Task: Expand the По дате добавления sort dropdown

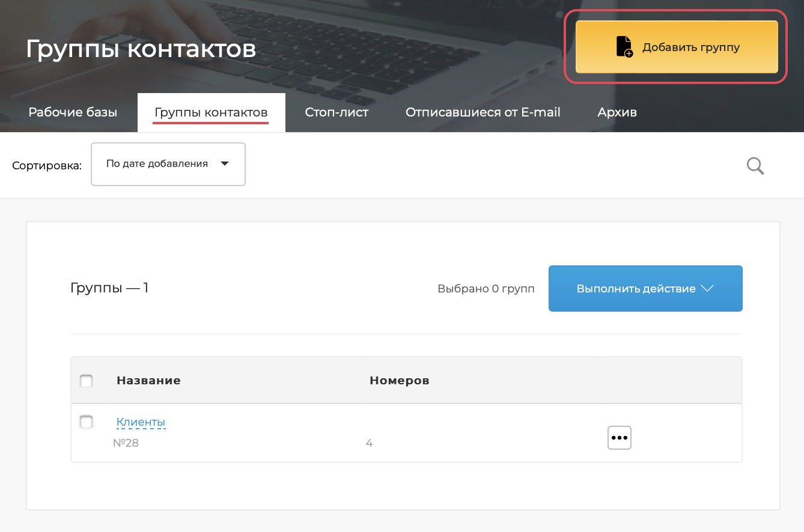Action: [x=168, y=164]
